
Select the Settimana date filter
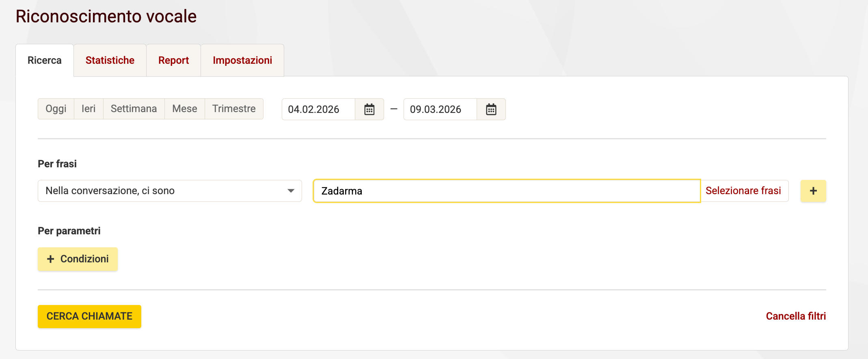[x=134, y=109]
